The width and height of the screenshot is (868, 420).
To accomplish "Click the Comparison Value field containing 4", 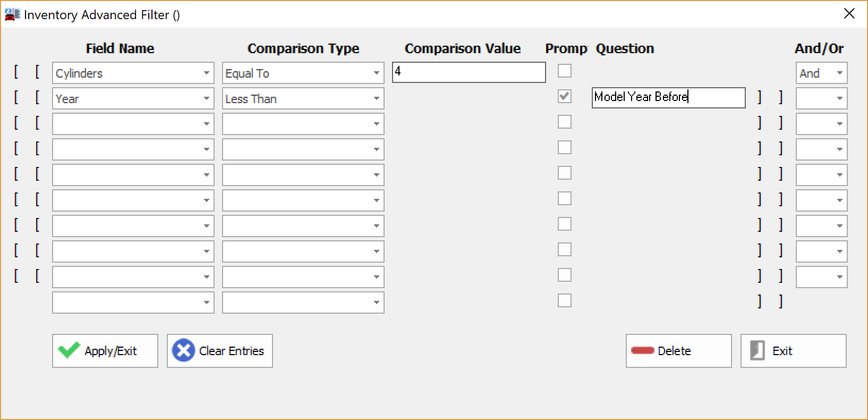I will pos(469,72).
